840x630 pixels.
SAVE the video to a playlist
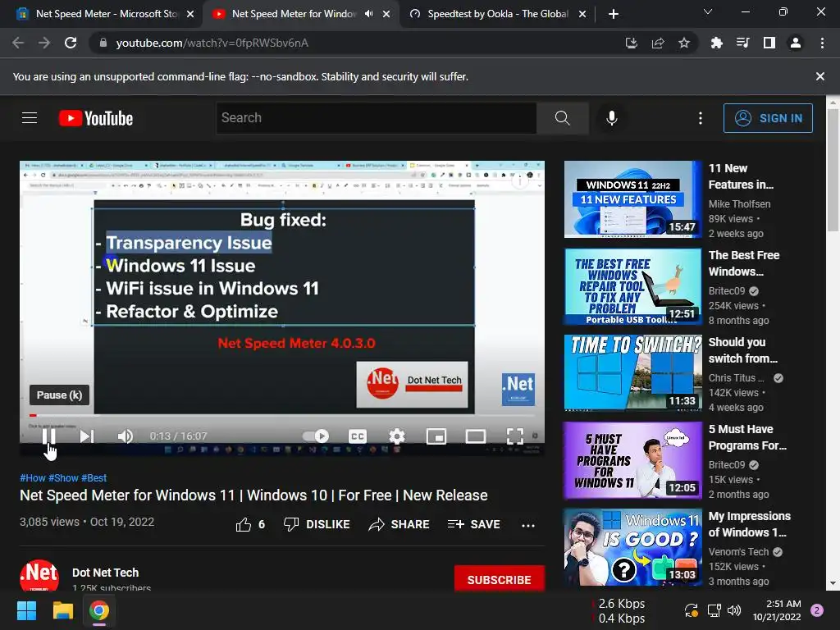[473, 524]
